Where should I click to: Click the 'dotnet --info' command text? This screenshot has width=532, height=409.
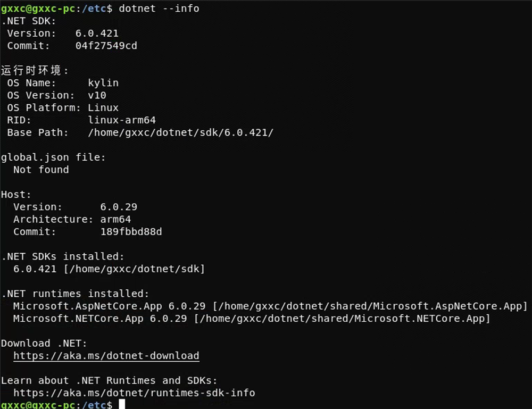[x=159, y=9]
